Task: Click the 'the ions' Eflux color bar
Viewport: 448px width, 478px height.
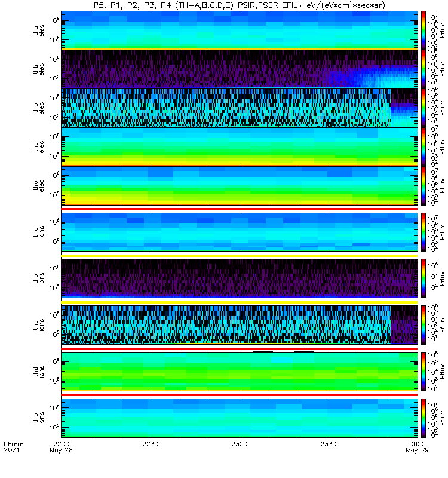Action: pos(424,418)
